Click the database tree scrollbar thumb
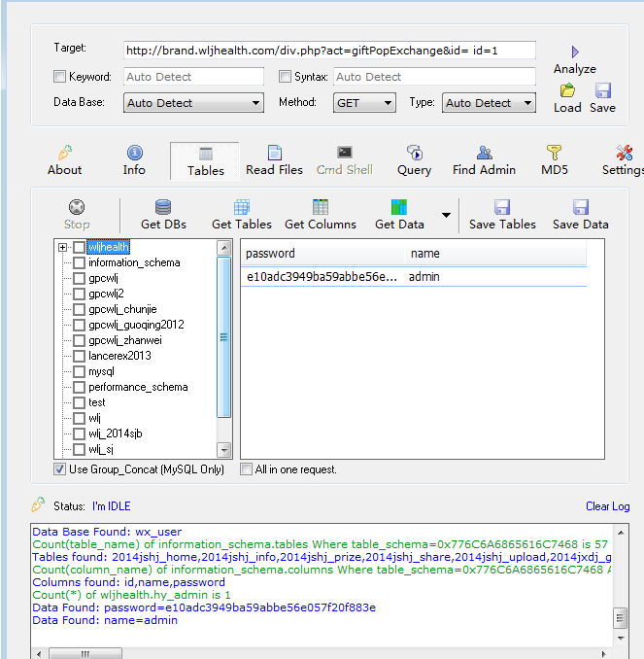 coord(224,337)
